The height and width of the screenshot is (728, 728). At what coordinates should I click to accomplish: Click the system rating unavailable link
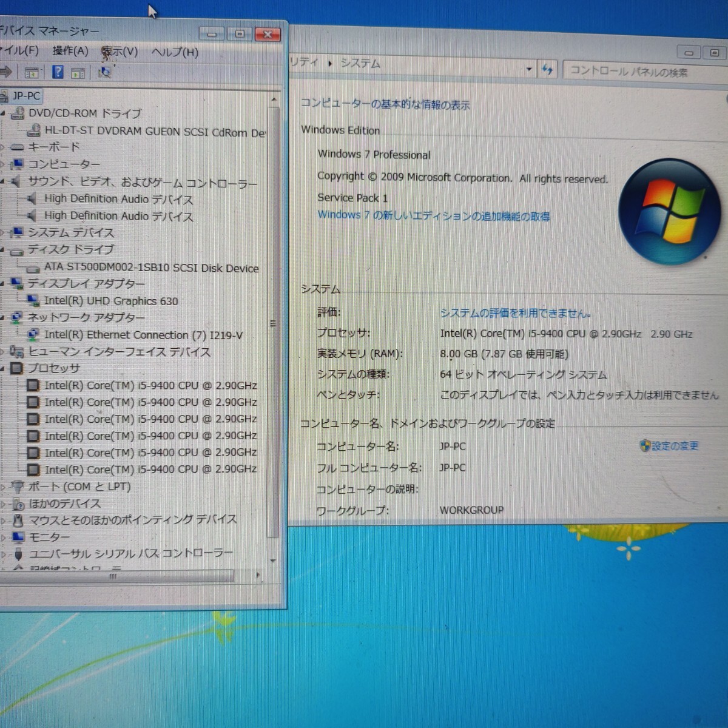pos(515,313)
